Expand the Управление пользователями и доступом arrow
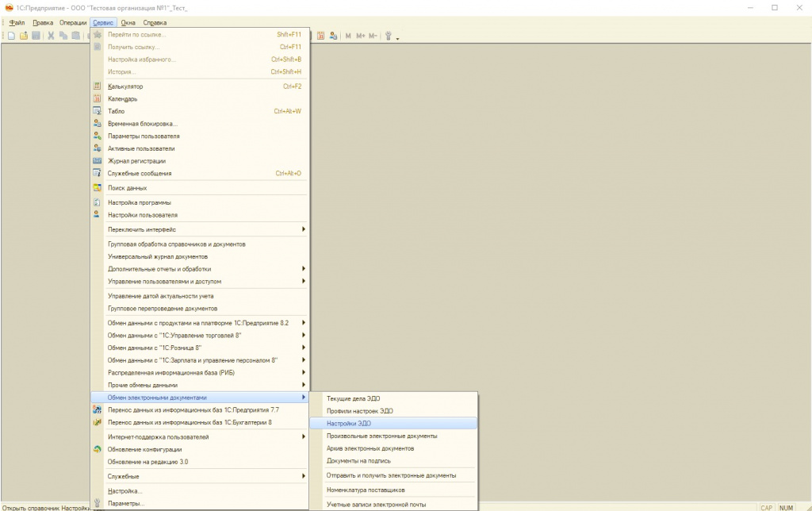812x511 pixels. coord(304,281)
